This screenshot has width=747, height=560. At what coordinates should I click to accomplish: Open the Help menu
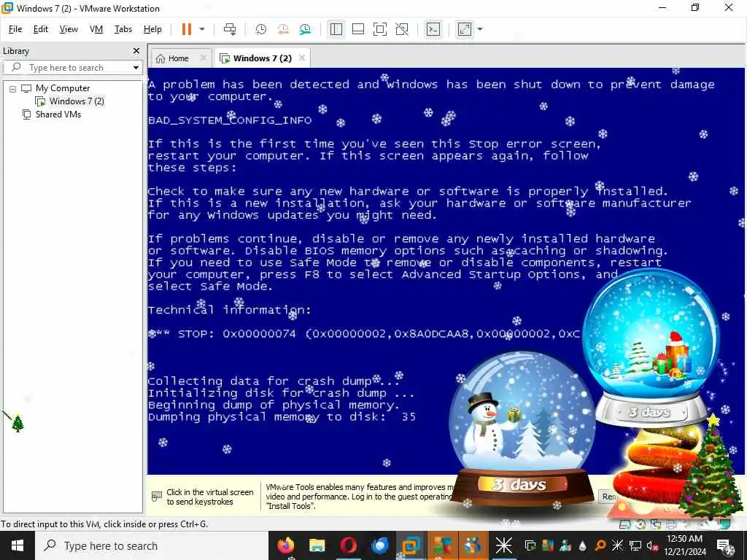tap(152, 29)
